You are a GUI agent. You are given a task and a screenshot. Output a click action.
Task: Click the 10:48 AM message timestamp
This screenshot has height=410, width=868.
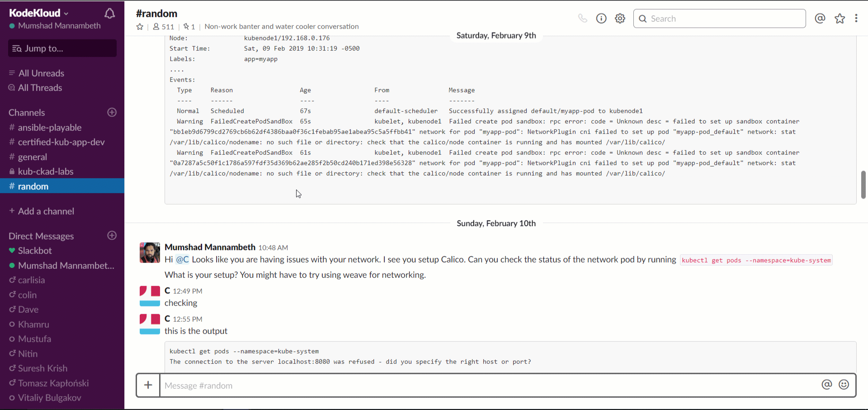tap(273, 248)
